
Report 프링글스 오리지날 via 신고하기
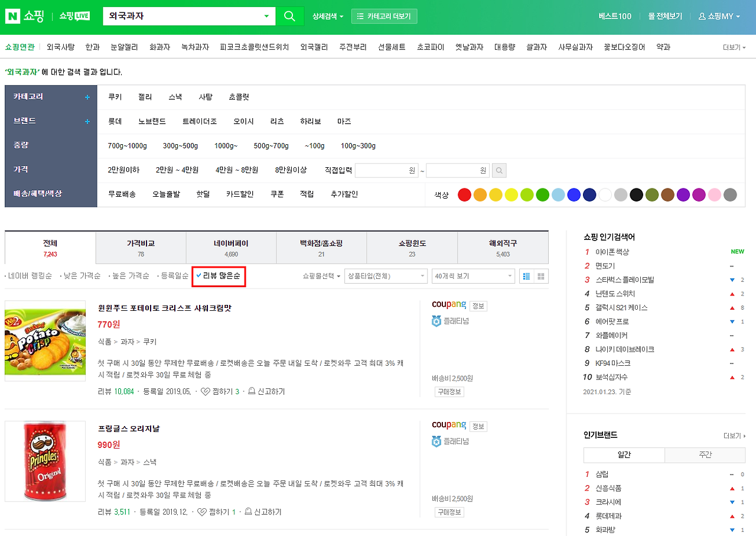[x=263, y=512]
